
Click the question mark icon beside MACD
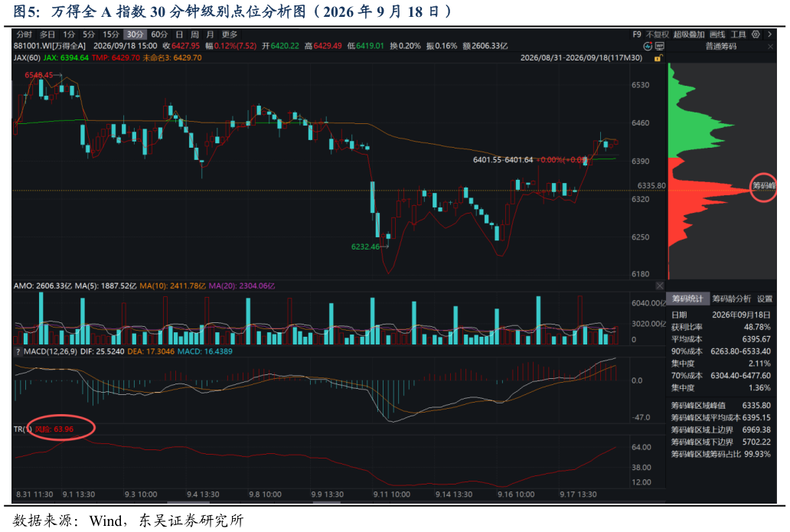click(x=18, y=351)
